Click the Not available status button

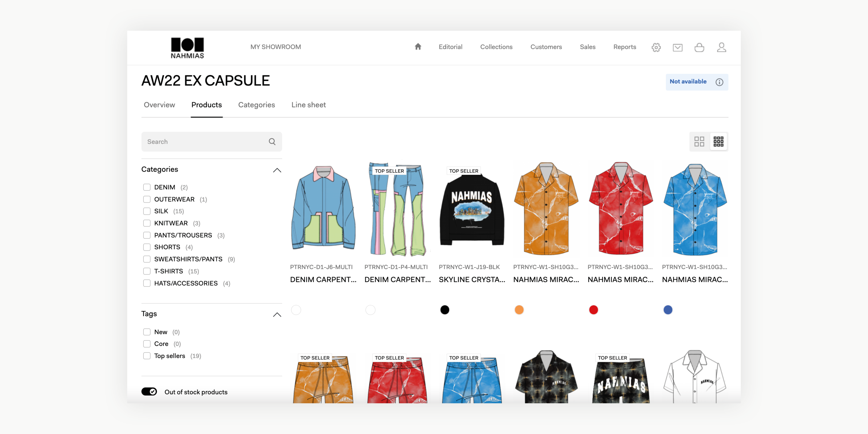pos(696,82)
